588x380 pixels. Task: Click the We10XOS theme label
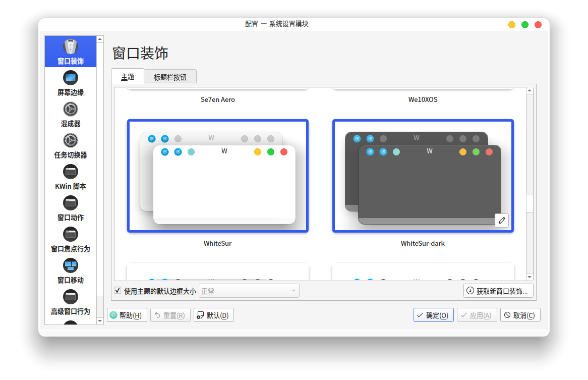point(423,99)
